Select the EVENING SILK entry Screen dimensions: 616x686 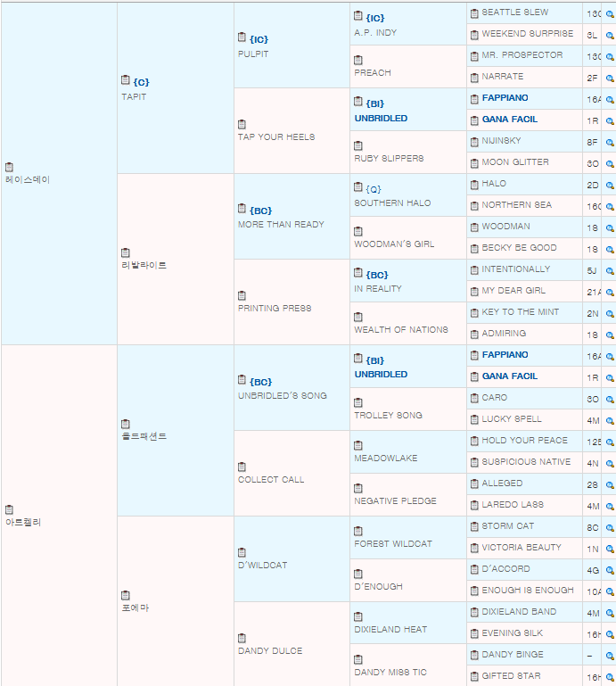pyautogui.click(x=513, y=633)
